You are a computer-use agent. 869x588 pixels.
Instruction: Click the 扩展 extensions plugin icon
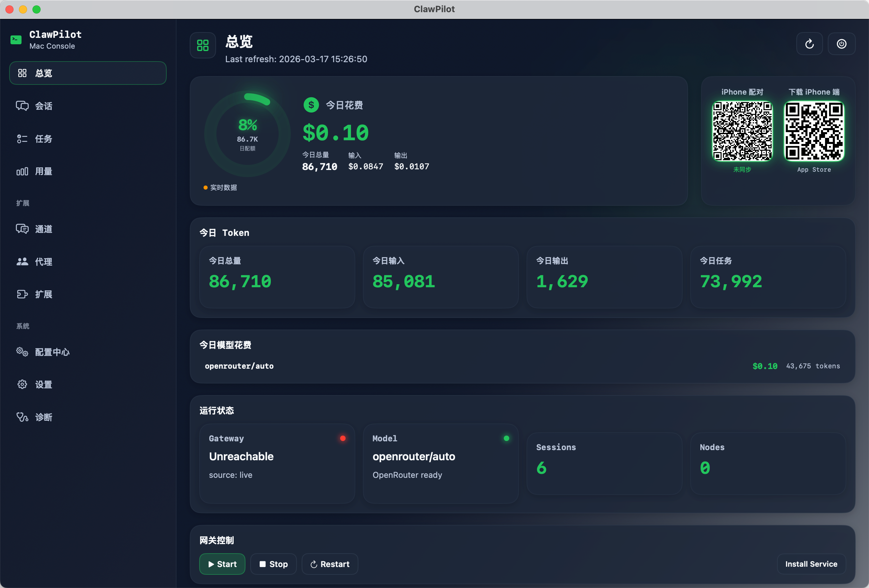click(22, 294)
